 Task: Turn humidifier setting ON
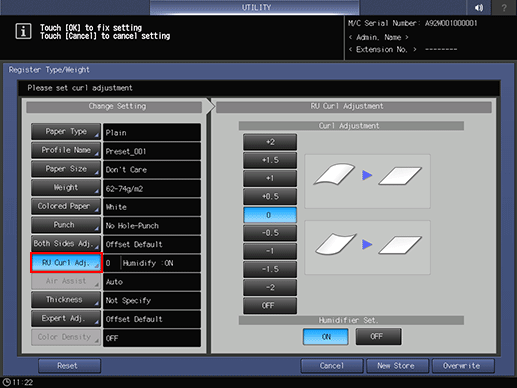pyautogui.click(x=326, y=337)
